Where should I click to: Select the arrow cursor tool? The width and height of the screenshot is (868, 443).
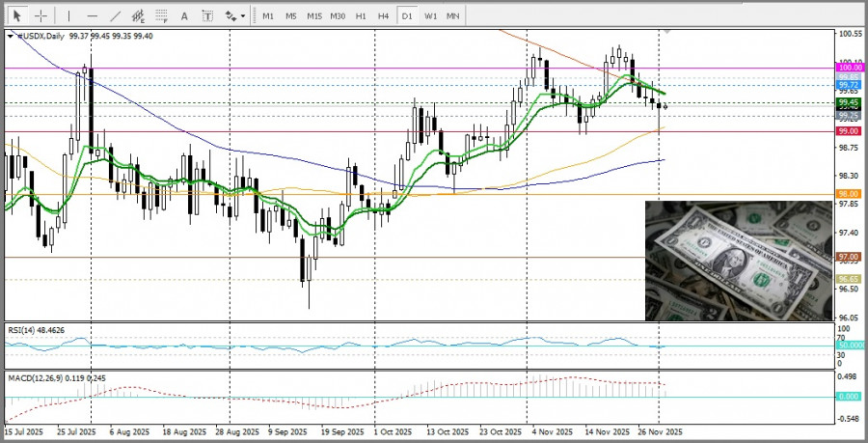coord(17,16)
